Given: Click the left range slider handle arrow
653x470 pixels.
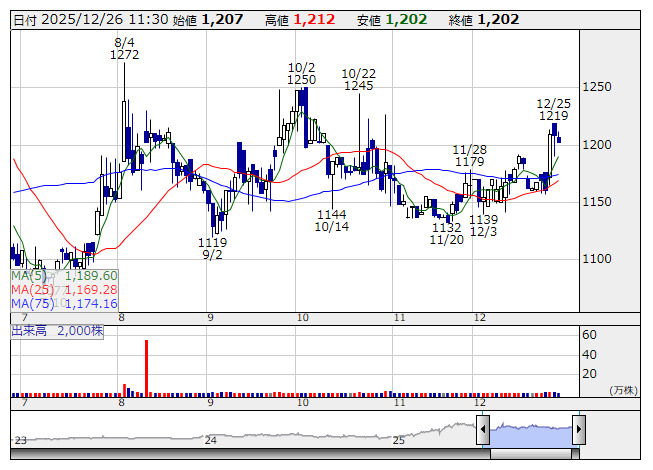Looking at the screenshot, I should point(483,429).
